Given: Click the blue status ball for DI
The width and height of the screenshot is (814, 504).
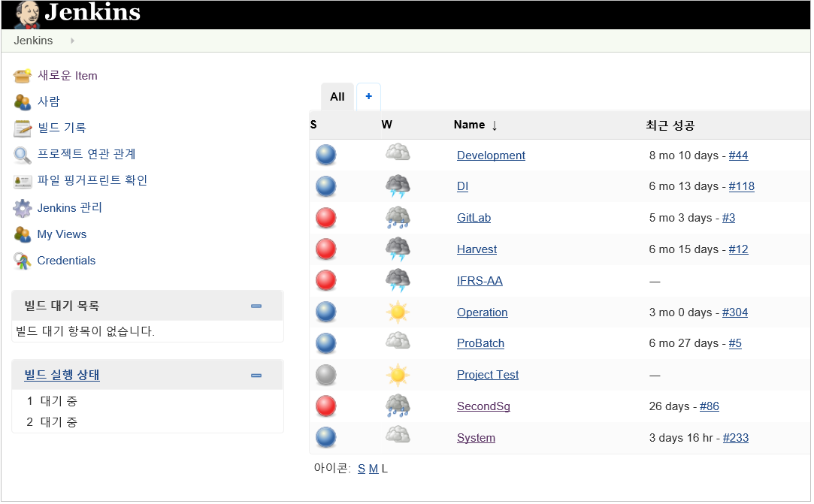Looking at the screenshot, I should [326, 186].
